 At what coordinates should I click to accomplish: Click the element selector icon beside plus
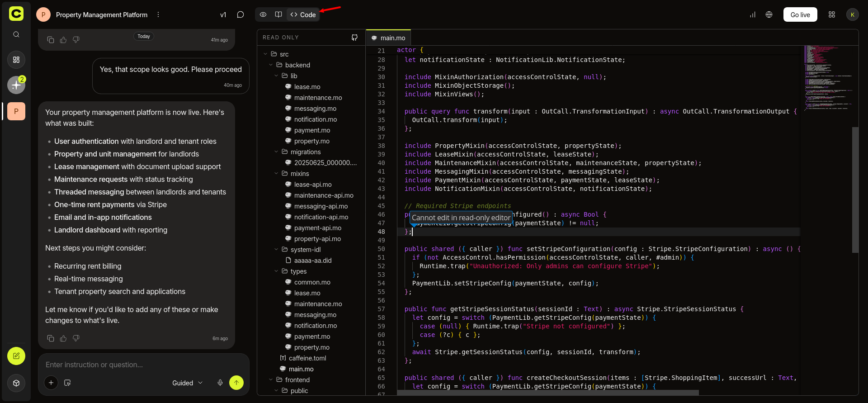pos(67,383)
